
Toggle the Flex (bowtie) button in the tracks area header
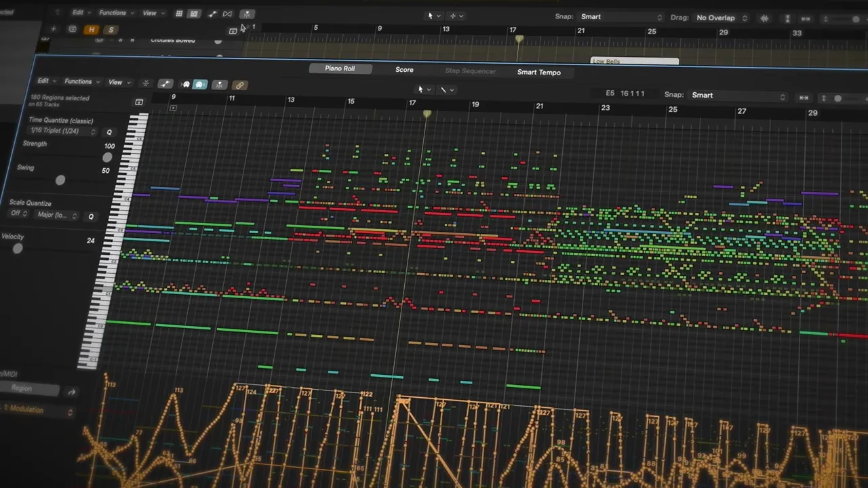point(227,14)
